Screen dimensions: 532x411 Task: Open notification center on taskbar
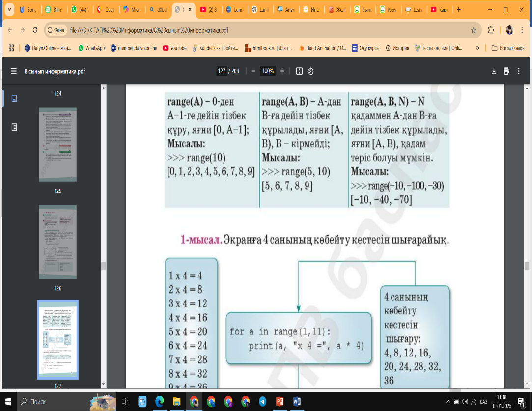[522, 402]
